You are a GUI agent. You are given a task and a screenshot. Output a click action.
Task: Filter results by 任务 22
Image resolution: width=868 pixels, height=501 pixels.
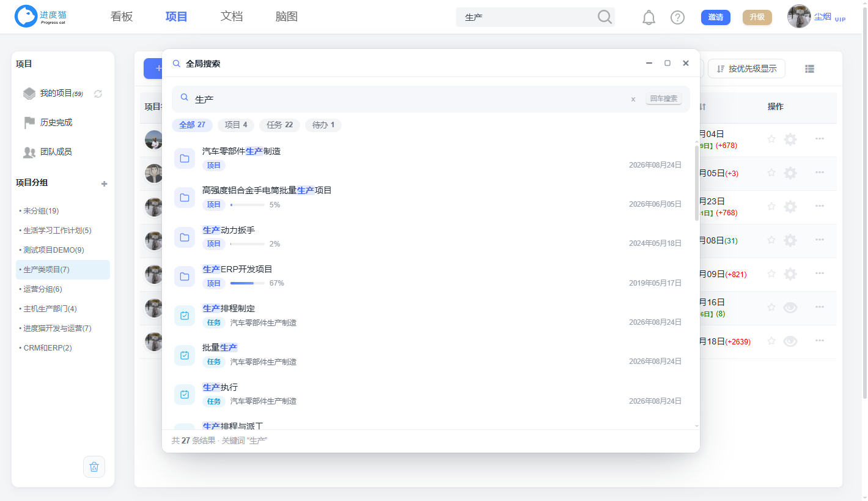(x=280, y=125)
